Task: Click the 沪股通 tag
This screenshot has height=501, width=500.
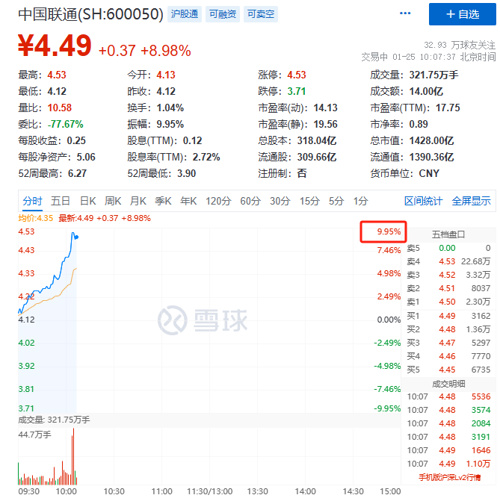Action: 184,14
